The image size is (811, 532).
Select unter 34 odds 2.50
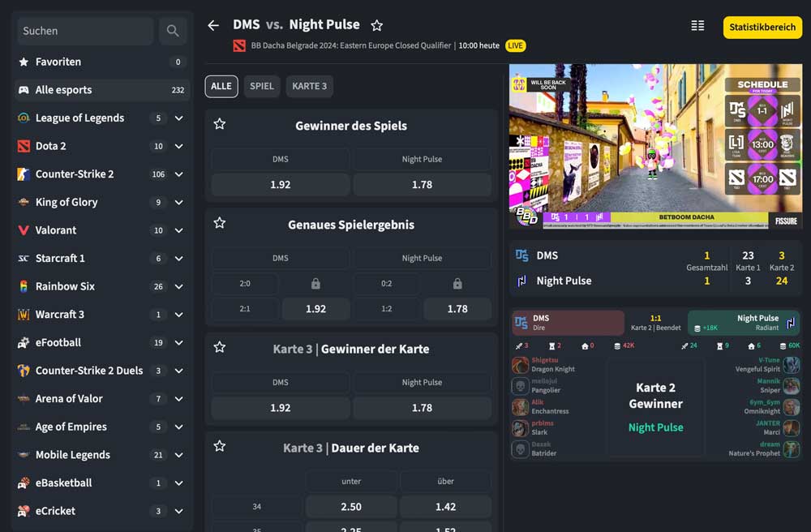click(351, 507)
